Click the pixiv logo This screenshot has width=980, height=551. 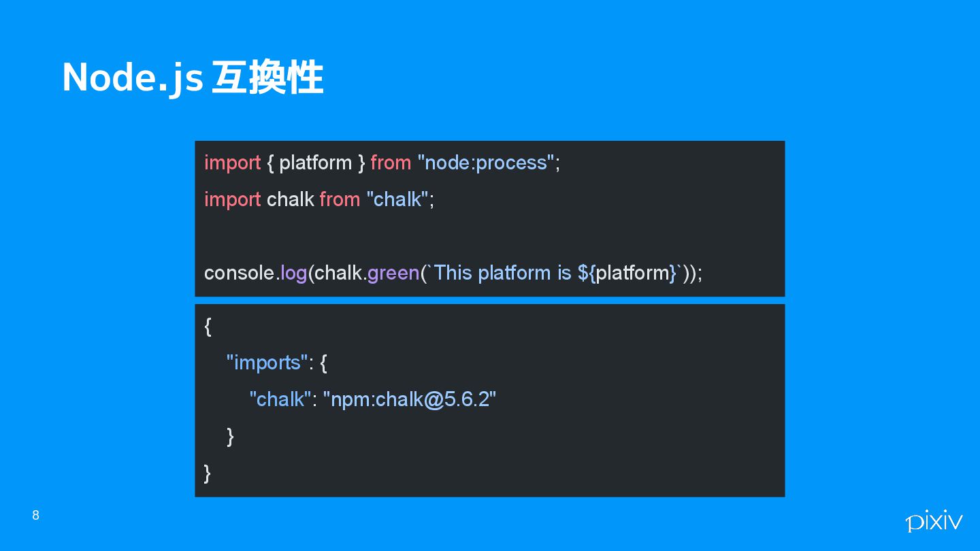(x=934, y=520)
